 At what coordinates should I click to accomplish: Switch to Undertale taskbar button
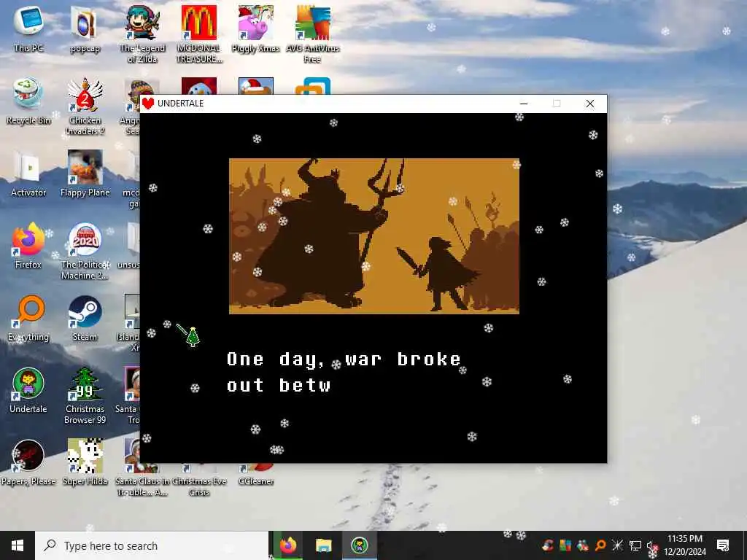click(359, 545)
